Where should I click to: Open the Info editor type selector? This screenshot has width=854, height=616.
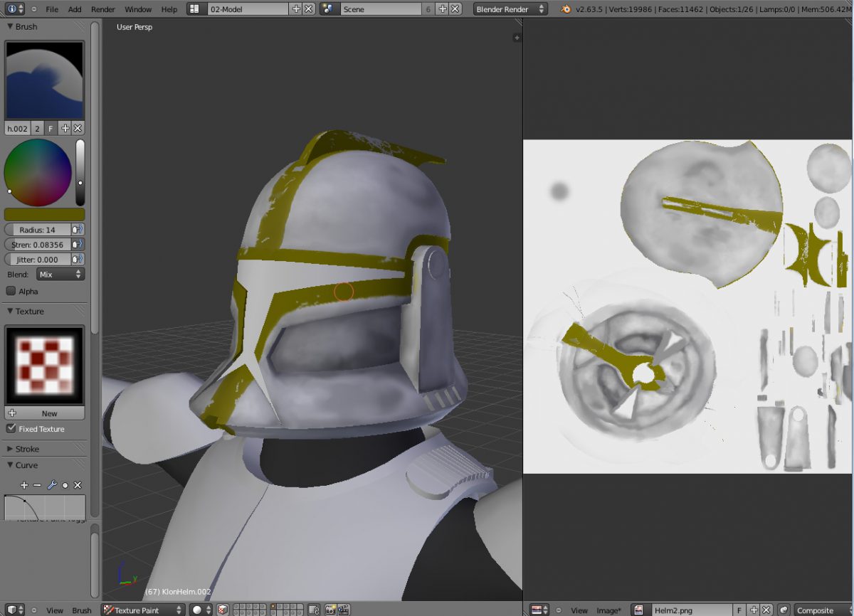click(16, 9)
